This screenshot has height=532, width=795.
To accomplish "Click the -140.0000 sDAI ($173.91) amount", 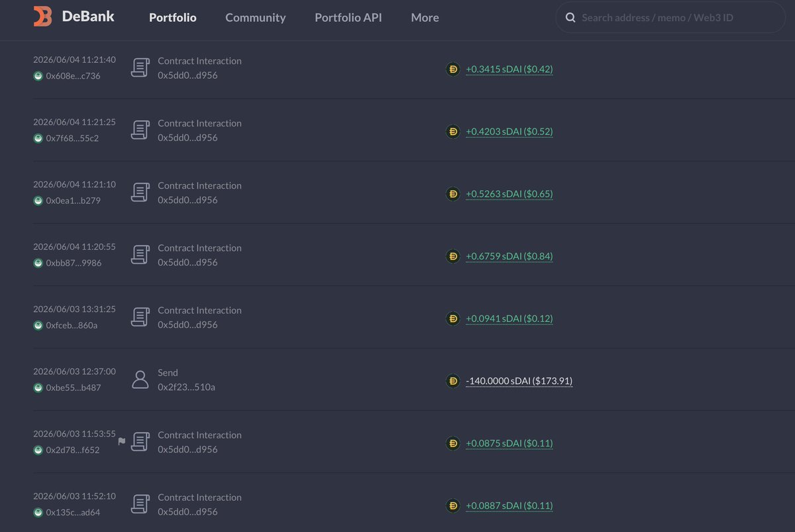I will pos(519,381).
